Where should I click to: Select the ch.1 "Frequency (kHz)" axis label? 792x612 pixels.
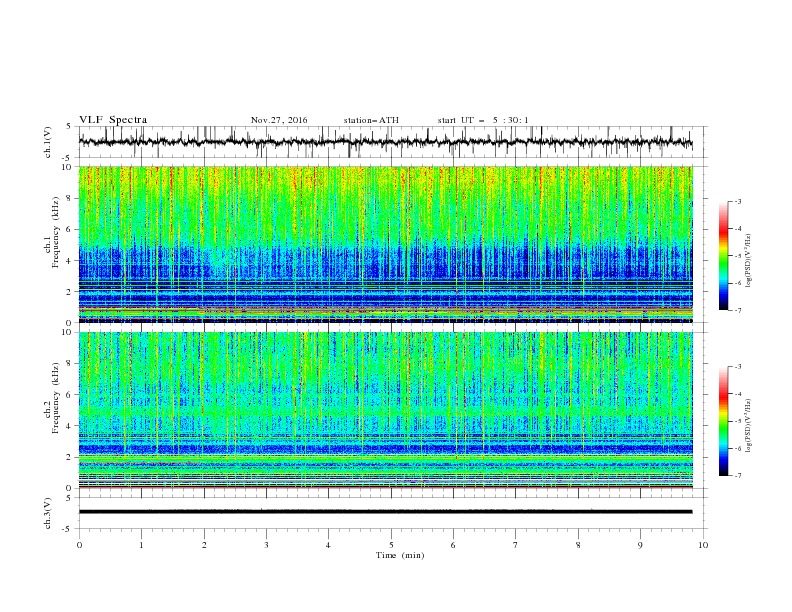pos(56,232)
